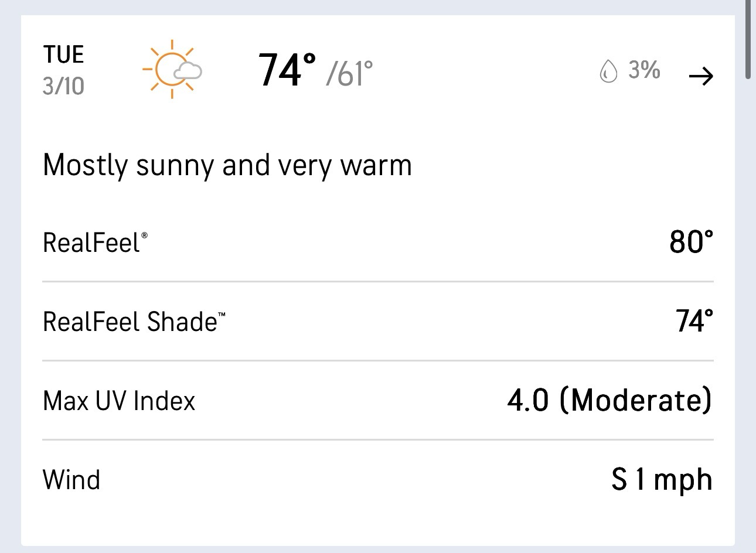Click the Max UV Index label
Screen dimensions: 756x553
(119, 401)
